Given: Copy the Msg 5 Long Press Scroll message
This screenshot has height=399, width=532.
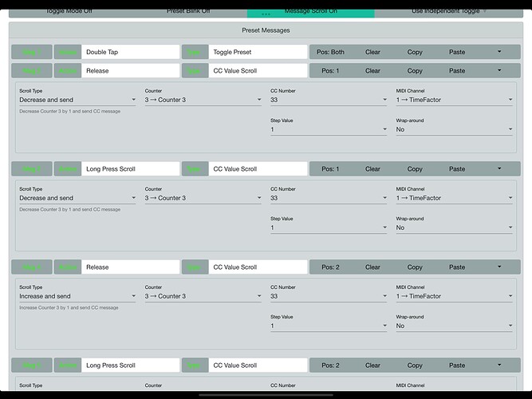Looking at the screenshot, I should (415, 365).
